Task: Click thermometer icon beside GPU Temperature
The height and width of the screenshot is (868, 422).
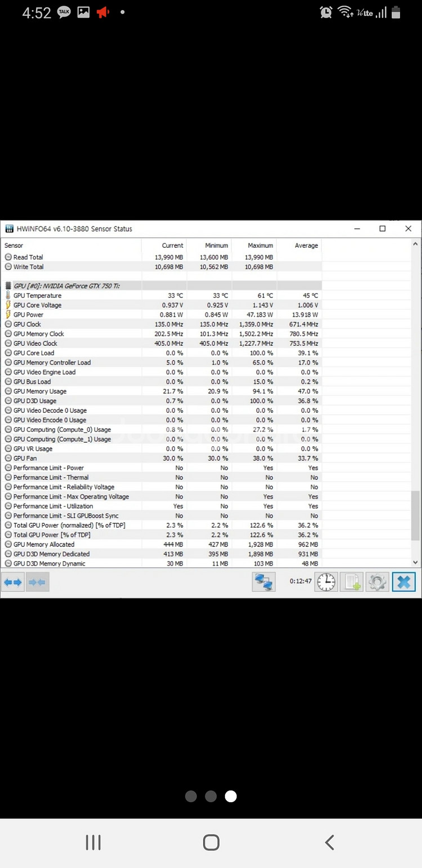Action: (8, 295)
